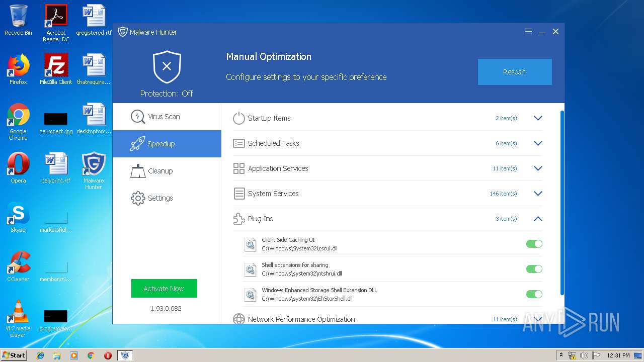
Task: Open the Recycle Bin desktop icon
Action: click(x=18, y=20)
